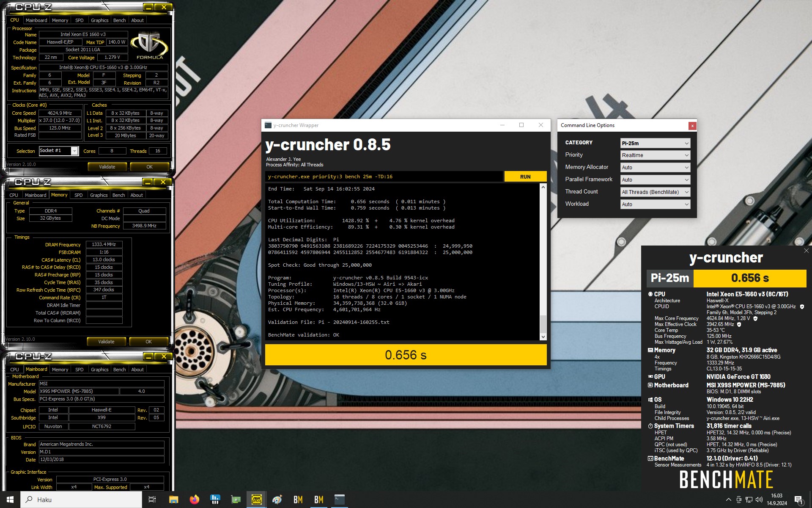The image size is (812, 508).
Task: Click the CPU chip icon in BenchMate panel
Action: pos(650,294)
